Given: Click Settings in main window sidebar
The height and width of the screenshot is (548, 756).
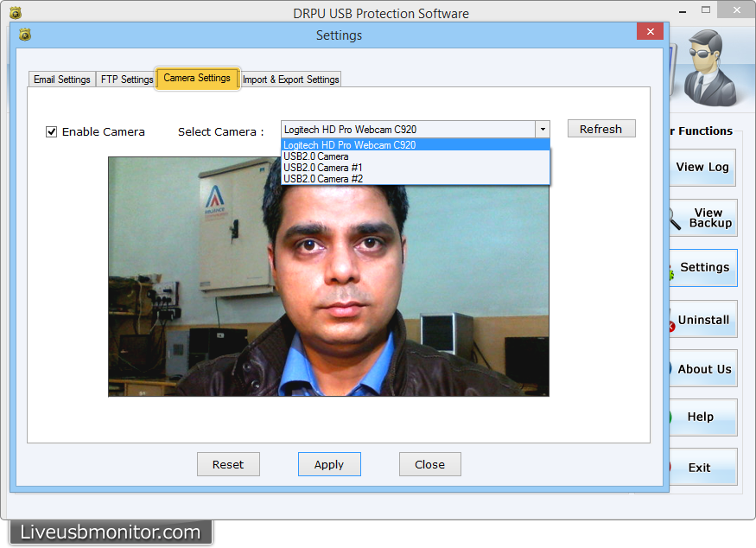Looking at the screenshot, I should [703, 268].
